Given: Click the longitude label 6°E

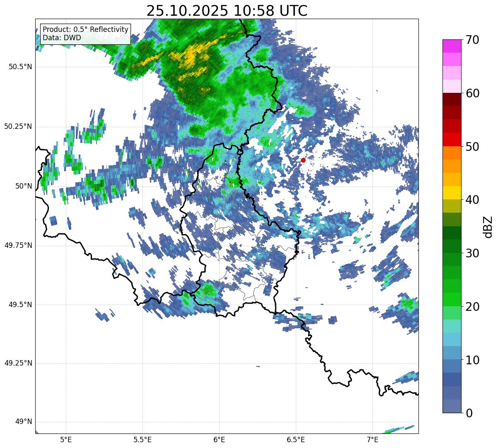Looking at the screenshot, I should click(x=219, y=440).
